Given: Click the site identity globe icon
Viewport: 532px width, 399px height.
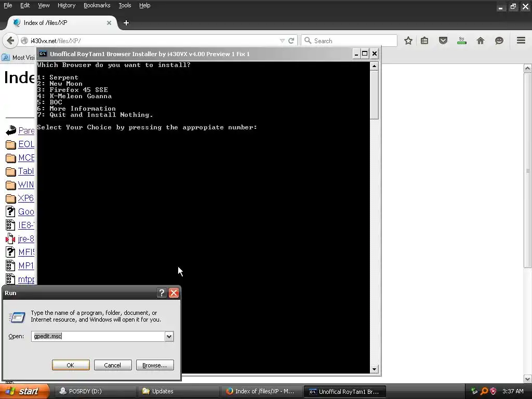Looking at the screenshot, I should [x=24, y=41].
